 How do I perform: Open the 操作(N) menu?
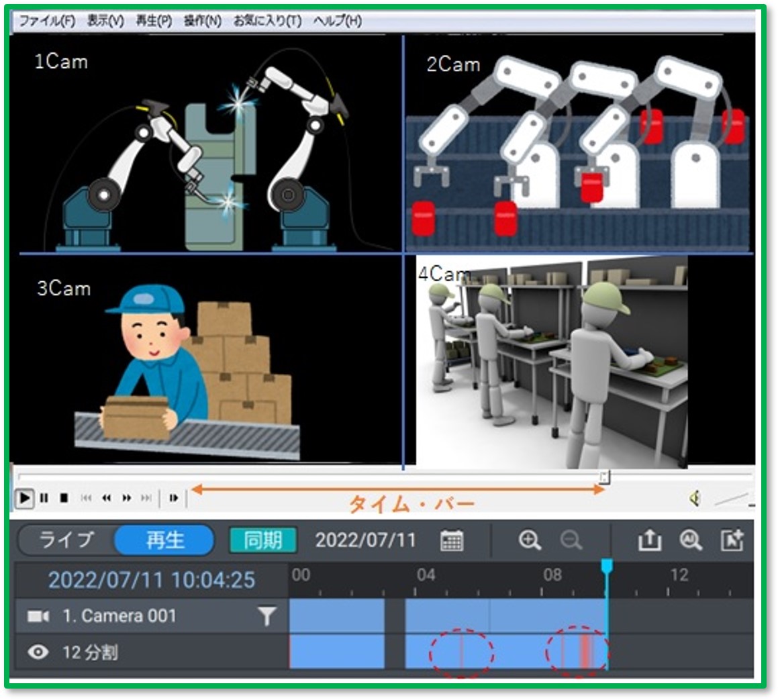[202, 21]
